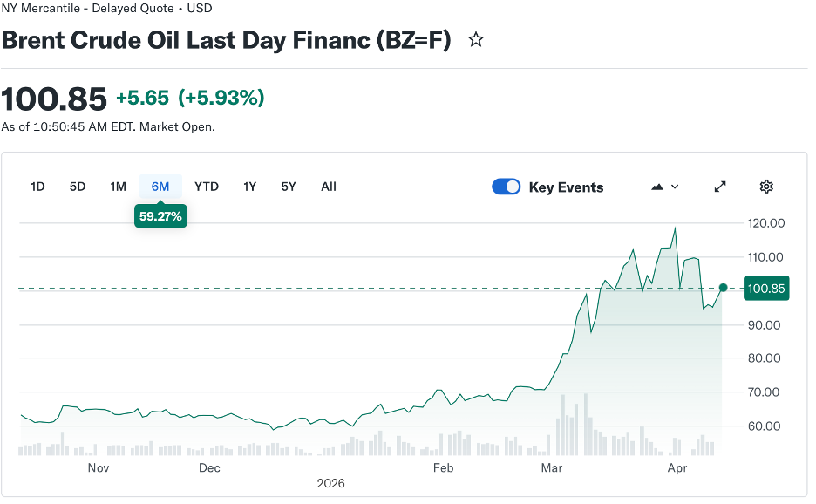Switch to 1M time range

pyautogui.click(x=118, y=187)
